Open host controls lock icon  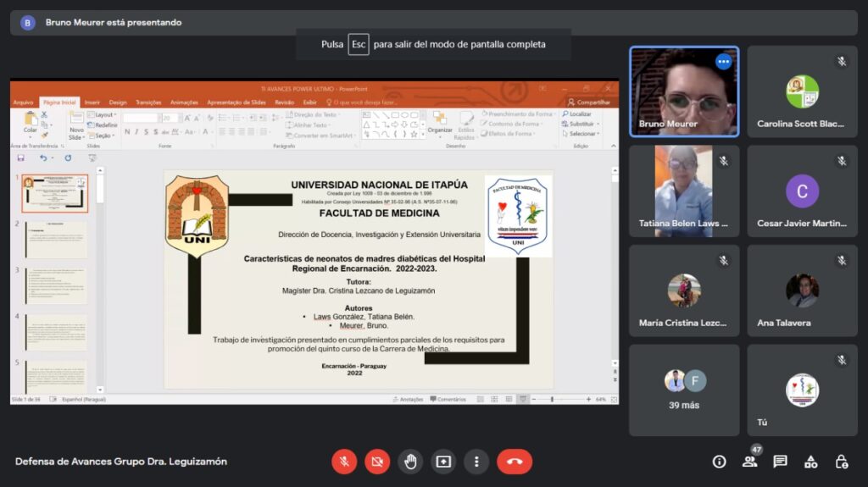[841, 462]
